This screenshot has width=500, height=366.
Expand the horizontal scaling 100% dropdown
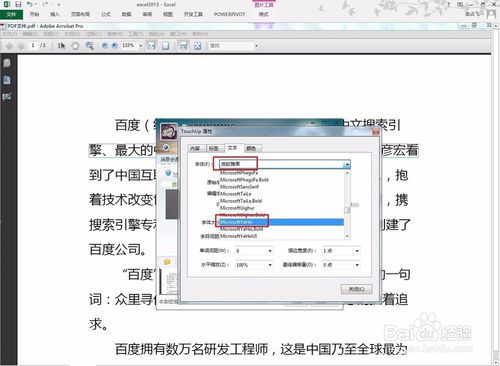(x=270, y=265)
